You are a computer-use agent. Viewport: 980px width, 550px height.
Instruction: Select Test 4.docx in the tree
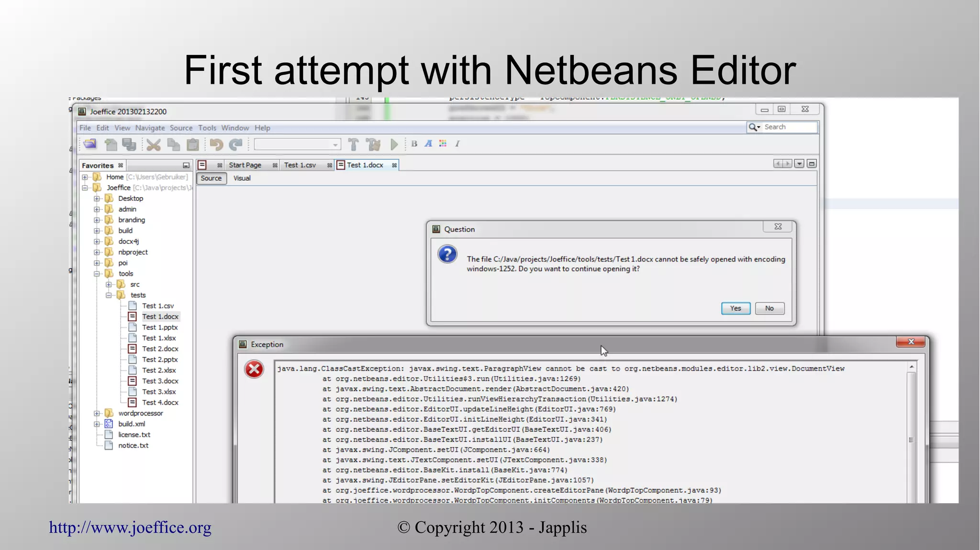[x=160, y=403]
